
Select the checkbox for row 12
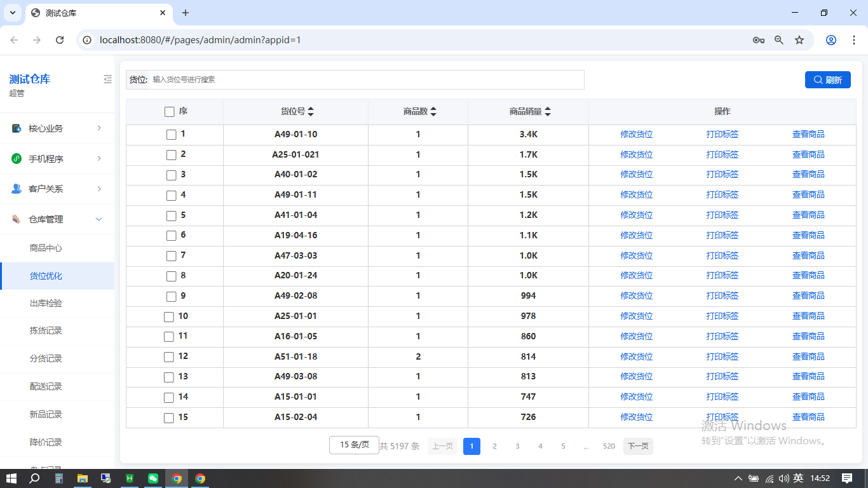[169, 357]
